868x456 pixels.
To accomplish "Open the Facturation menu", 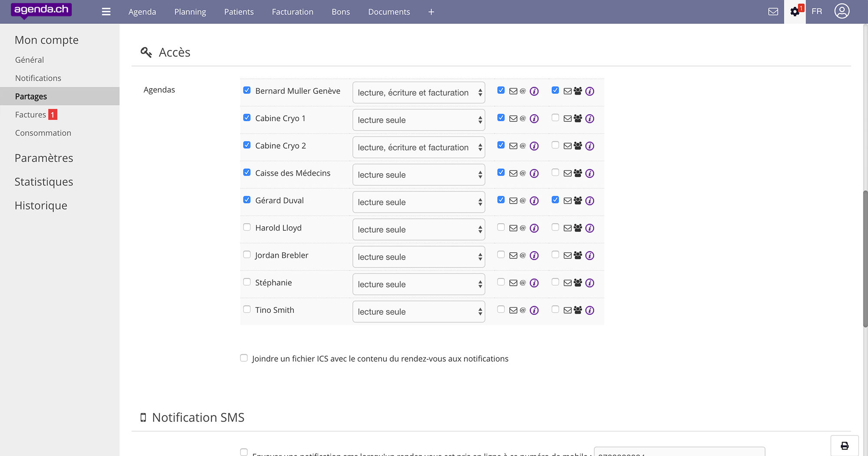I will pyautogui.click(x=293, y=12).
